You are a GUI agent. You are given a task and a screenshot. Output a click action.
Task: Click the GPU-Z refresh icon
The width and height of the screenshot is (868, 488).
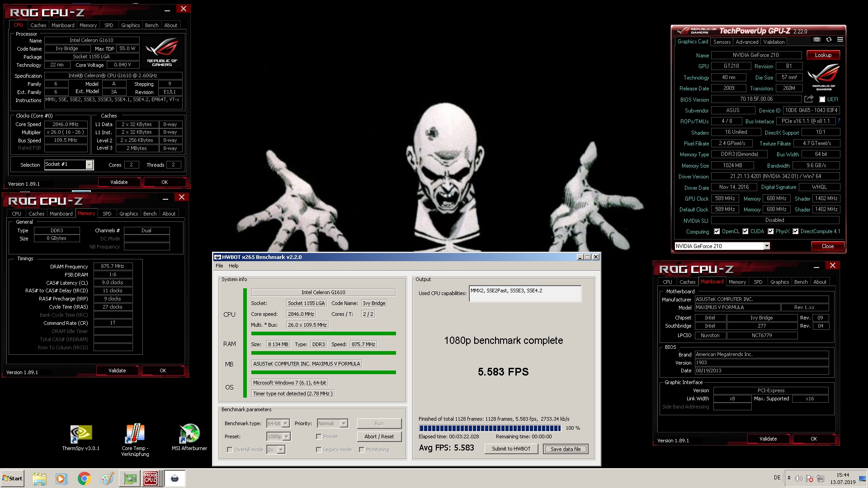click(x=829, y=40)
